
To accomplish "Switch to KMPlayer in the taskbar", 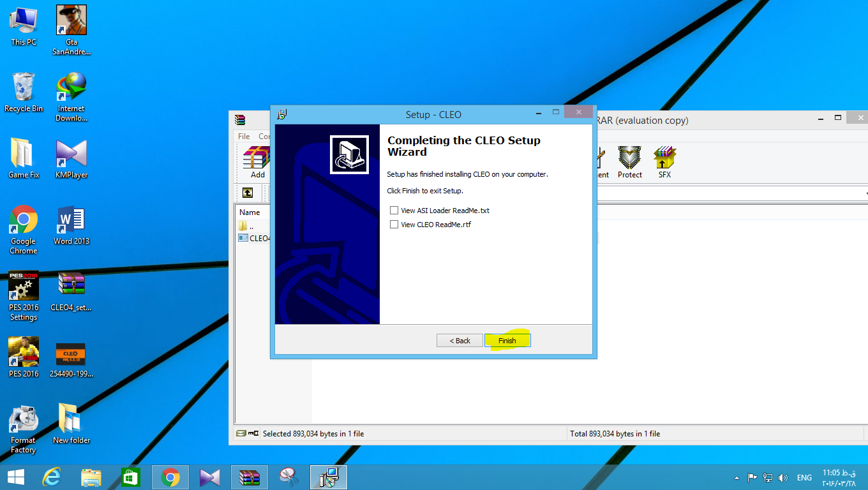I will click(x=210, y=477).
